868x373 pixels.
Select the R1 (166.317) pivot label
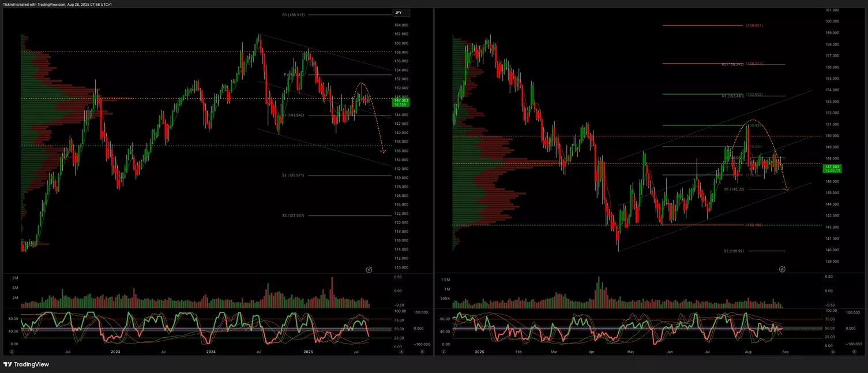[294, 14]
